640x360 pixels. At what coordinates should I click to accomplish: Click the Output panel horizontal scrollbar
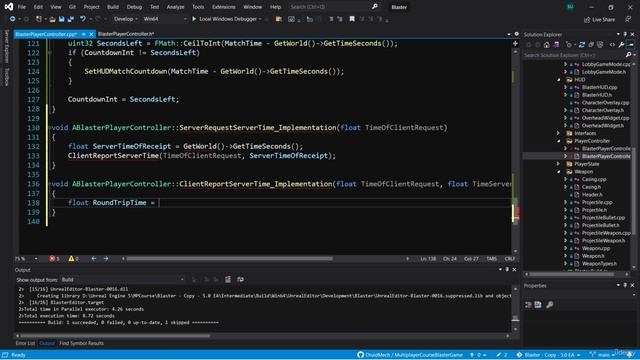(115, 336)
